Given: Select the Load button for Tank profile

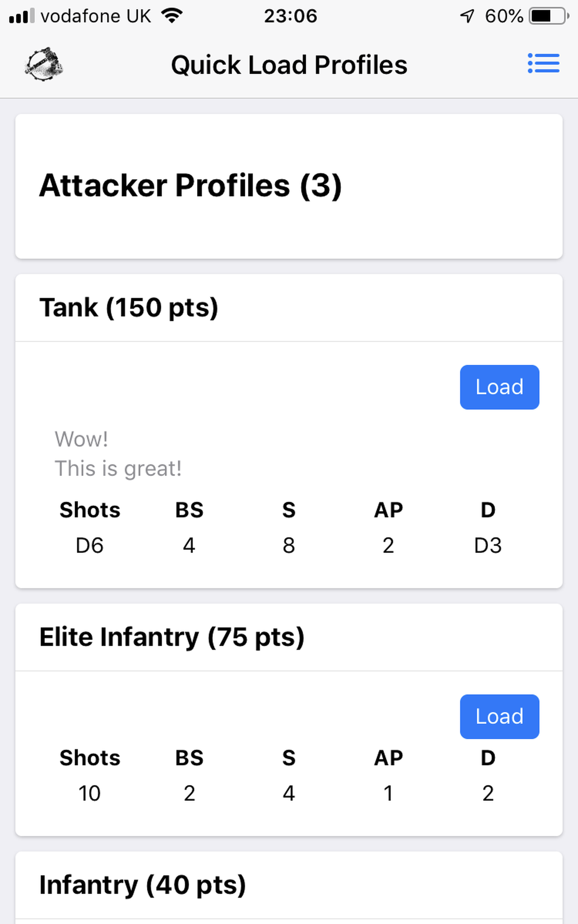Looking at the screenshot, I should pyautogui.click(x=499, y=387).
